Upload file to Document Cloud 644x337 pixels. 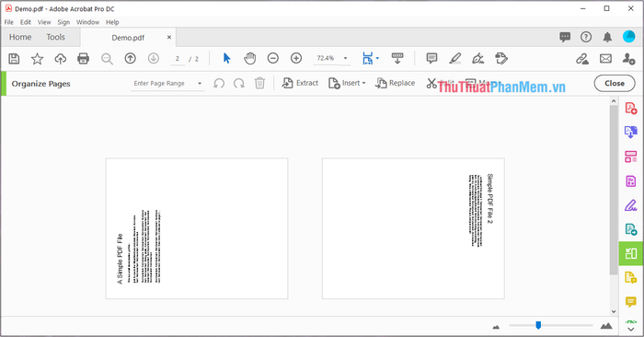(x=61, y=59)
